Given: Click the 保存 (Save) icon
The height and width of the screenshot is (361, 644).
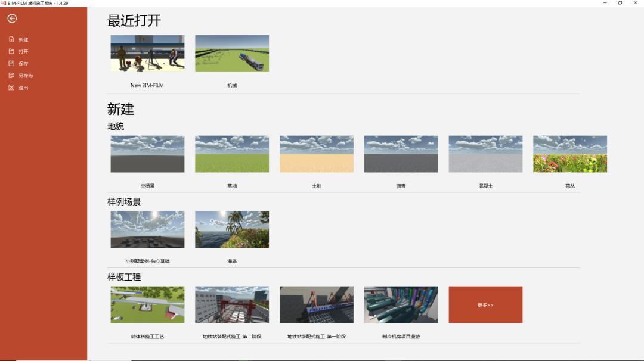Looking at the screenshot, I should point(11,63).
